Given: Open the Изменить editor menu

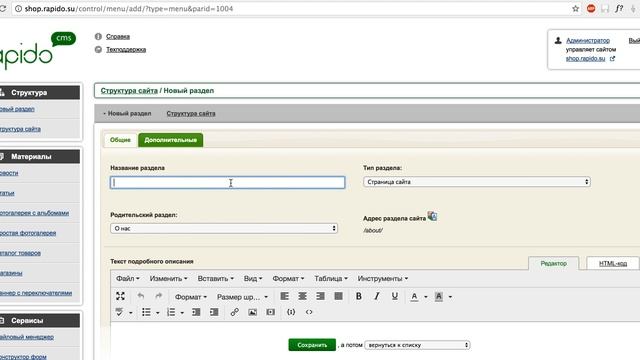Looking at the screenshot, I should [x=168, y=278].
